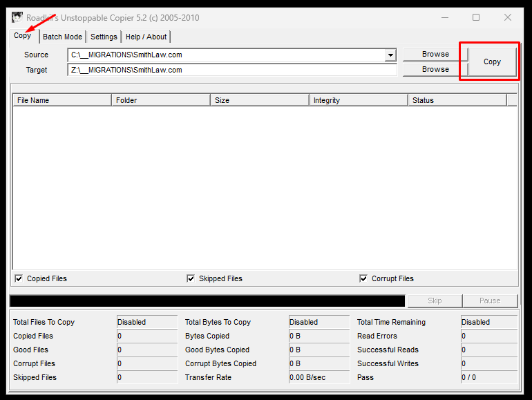Screen dimensions: 532x400
Task: Open the Batch Mode tab
Action: pyautogui.click(x=62, y=37)
